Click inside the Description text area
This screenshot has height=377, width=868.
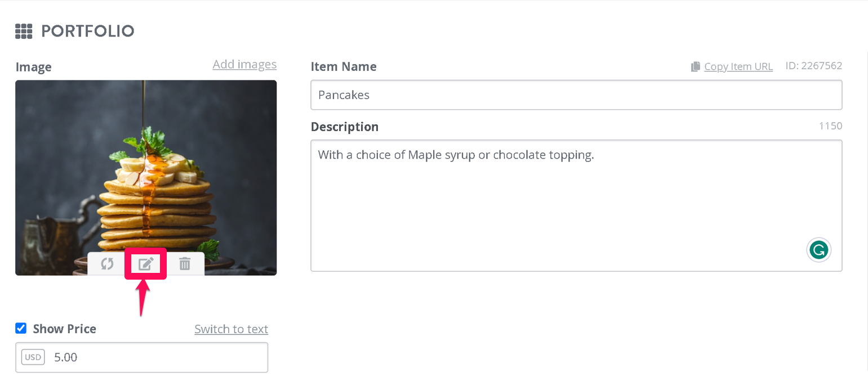576,205
